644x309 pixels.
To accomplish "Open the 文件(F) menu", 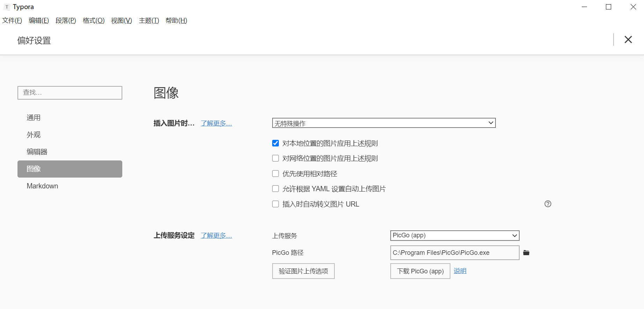I will point(12,21).
